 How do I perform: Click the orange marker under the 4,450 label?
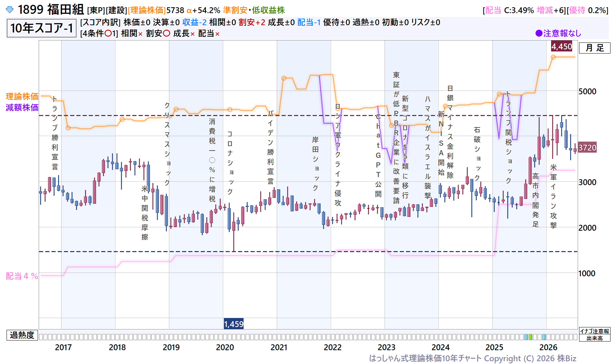[x=553, y=57]
